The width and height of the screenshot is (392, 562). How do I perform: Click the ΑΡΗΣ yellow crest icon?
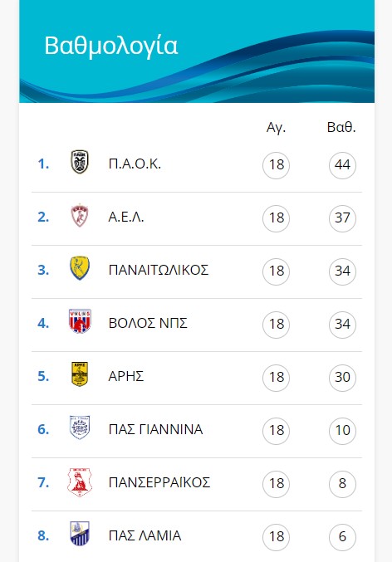click(80, 374)
